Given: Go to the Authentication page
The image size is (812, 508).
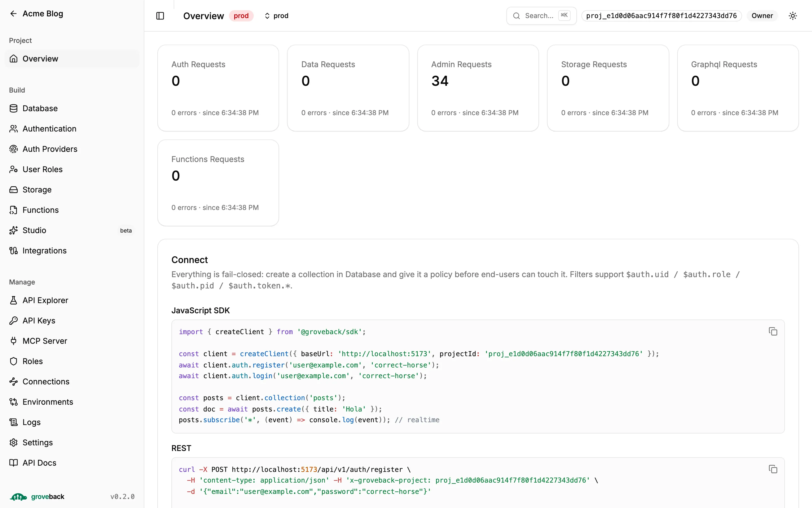Looking at the screenshot, I should [72, 129].
